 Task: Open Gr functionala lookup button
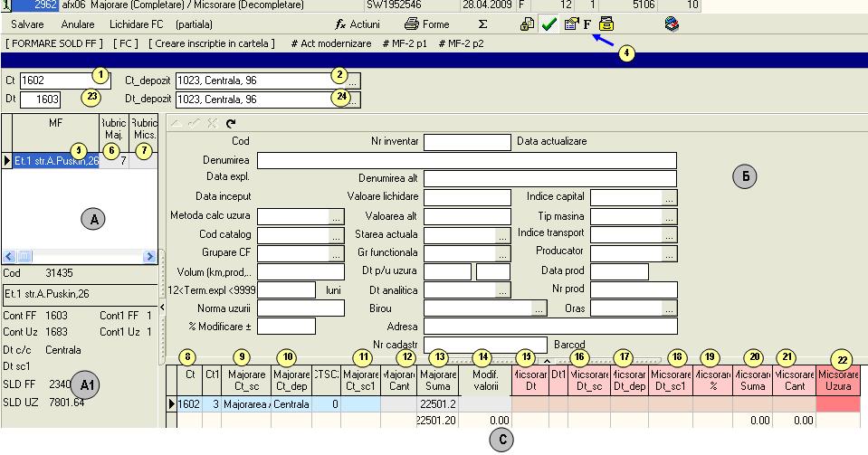point(502,254)
